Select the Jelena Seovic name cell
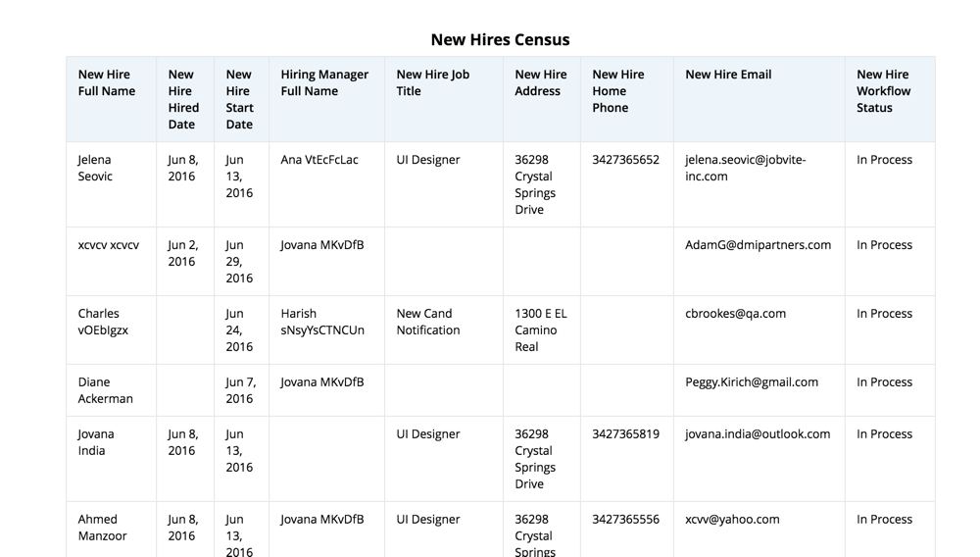The image size is (980, 557). click(95, 168)
